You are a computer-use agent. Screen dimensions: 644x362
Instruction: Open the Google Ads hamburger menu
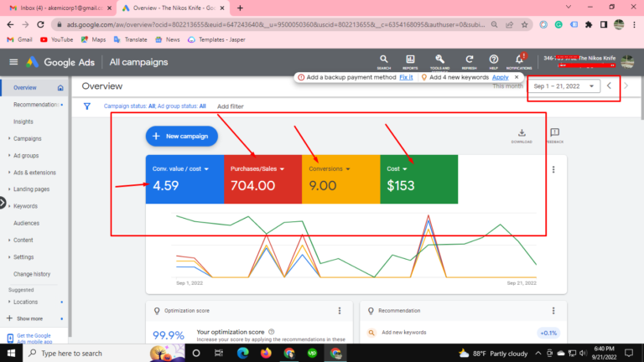coord(13,62)
